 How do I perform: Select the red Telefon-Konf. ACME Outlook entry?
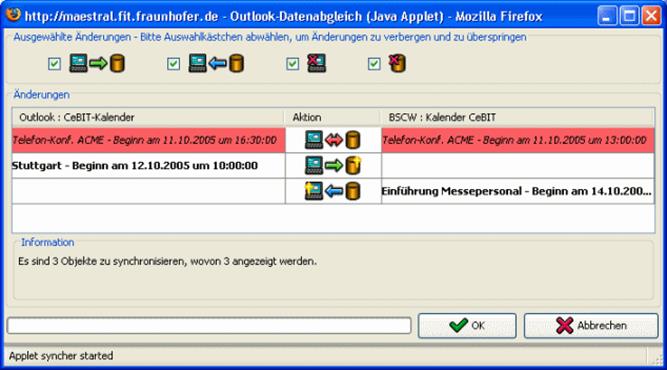148,140
